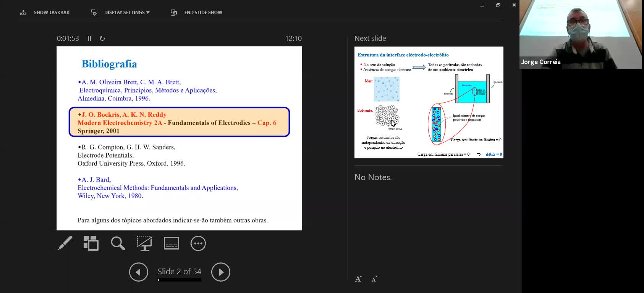Increase notes text size
The height and width of the screenshot is (293, 644).
pos(358,279)
